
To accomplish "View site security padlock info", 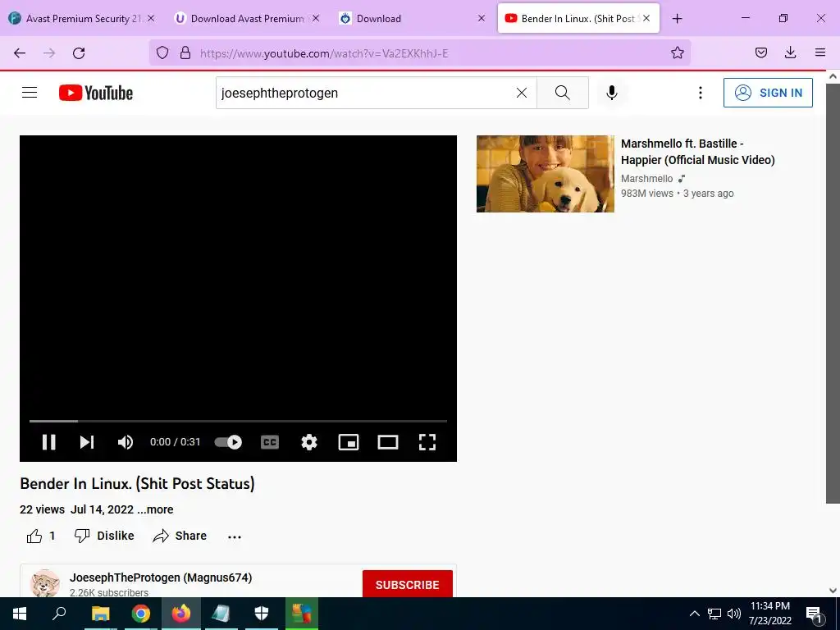I will click(x=185, y=52).
